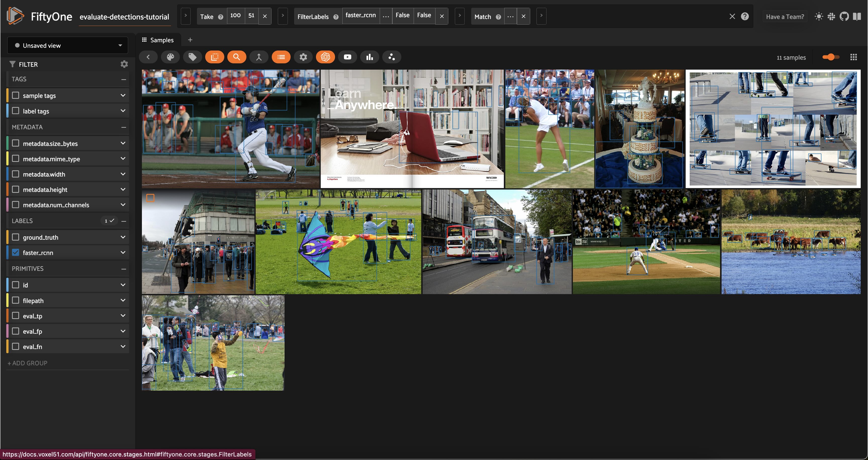Enable the ground_truth label checkbox
The height and width of the screenshot is (460, 868).
point(16,237)
